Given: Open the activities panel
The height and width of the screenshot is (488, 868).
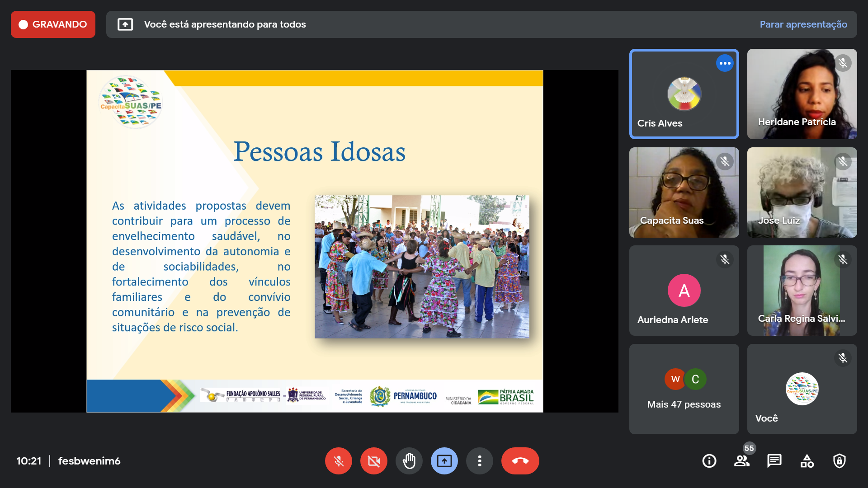Looking at the screenshot, I should click(807, 461).
